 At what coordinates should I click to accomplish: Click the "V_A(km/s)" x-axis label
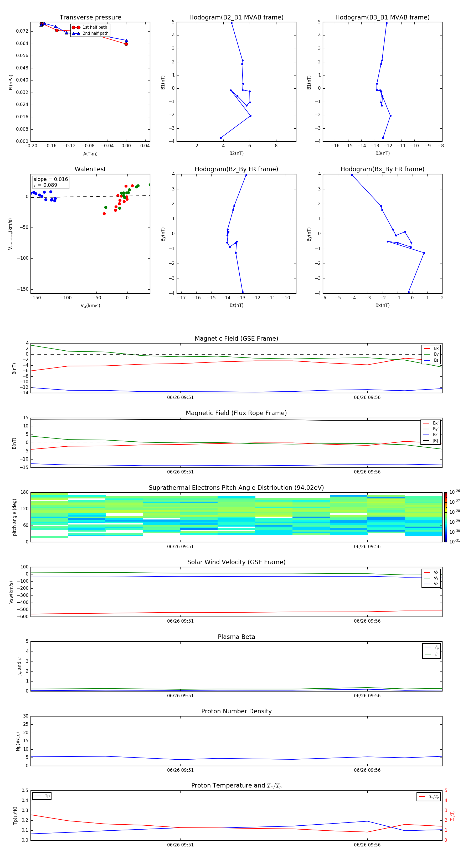click(90, 306)
